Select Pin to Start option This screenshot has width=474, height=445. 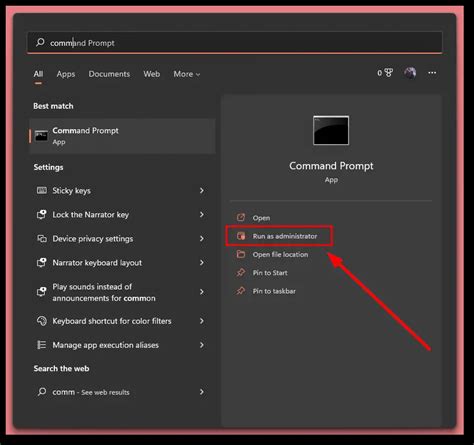(270, 273)
